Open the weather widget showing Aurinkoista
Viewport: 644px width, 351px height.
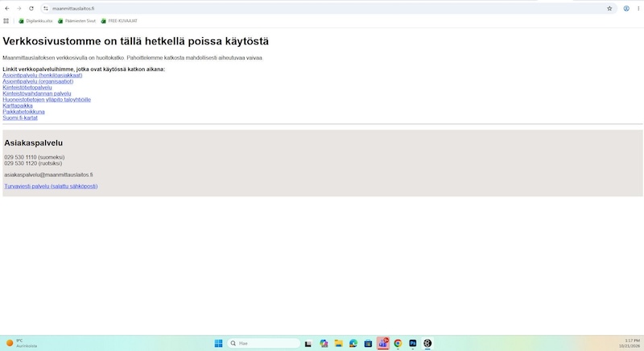coord(22,343)
